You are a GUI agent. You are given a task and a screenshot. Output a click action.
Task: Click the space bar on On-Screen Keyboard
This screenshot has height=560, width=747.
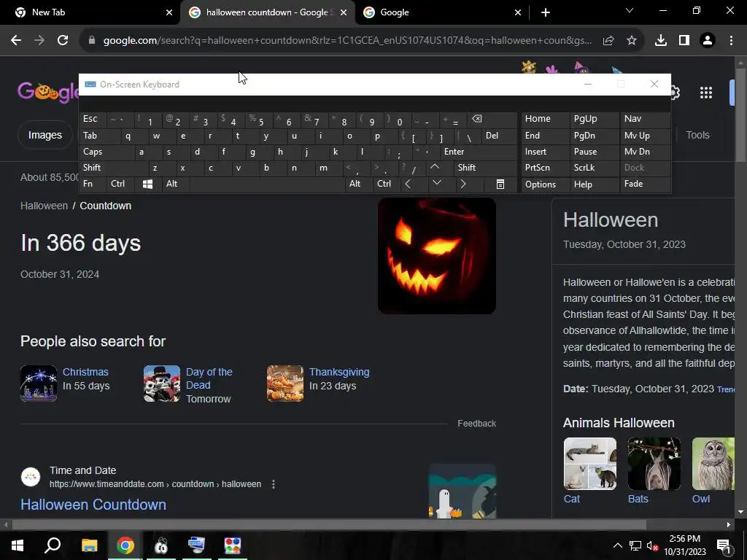(x=267, y=184)
